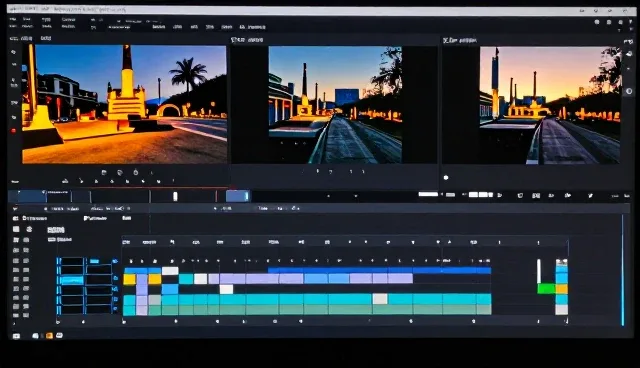Select the white clip inside the teal track
Image resolution: width=640 pixels, height=368 pixels.
pyautogui.click(x=380, y=299)
